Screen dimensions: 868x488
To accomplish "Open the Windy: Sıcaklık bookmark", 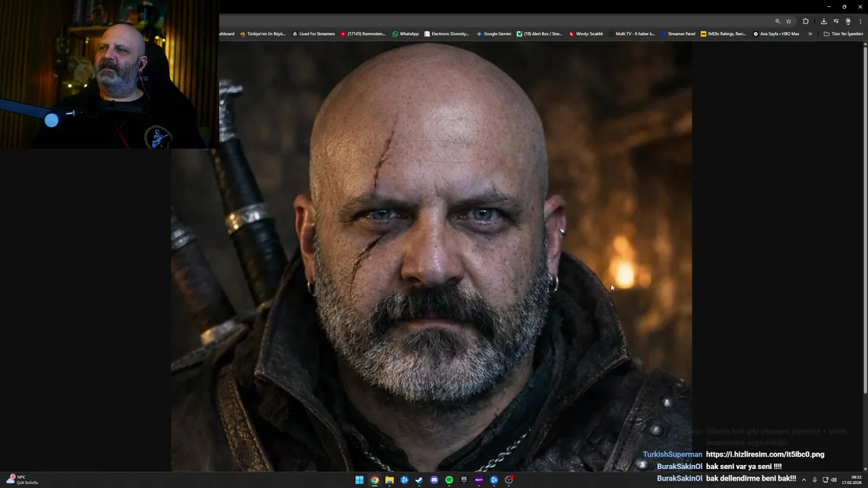I will tap(586, 33).
